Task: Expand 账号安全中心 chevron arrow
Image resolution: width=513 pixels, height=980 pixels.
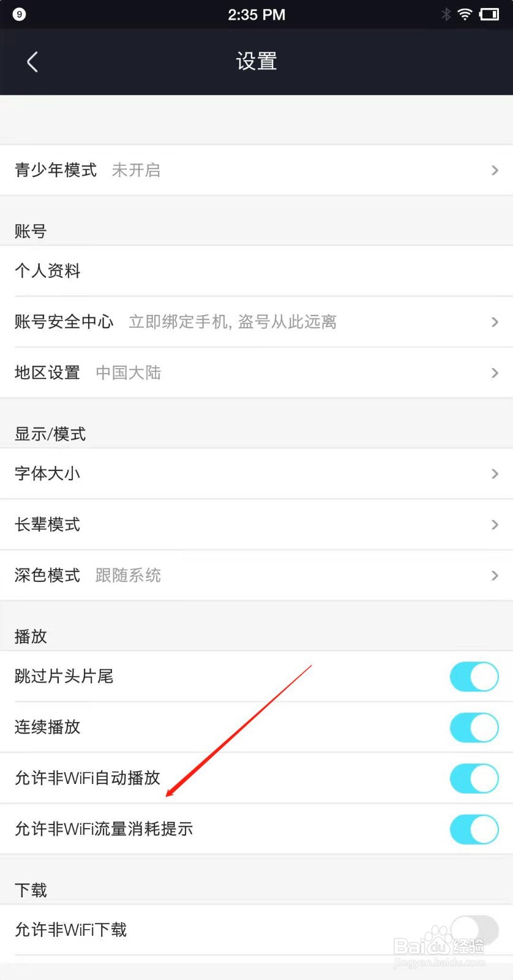Action: [x=495, y=322]
